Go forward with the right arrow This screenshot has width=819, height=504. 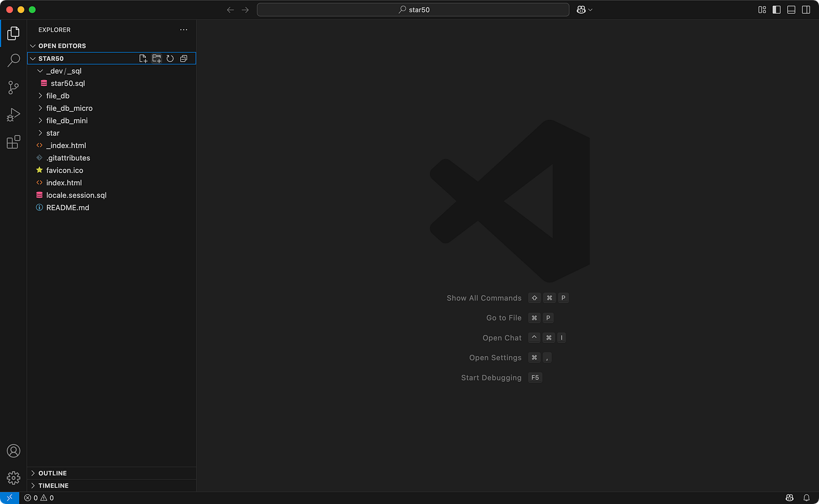245,10
